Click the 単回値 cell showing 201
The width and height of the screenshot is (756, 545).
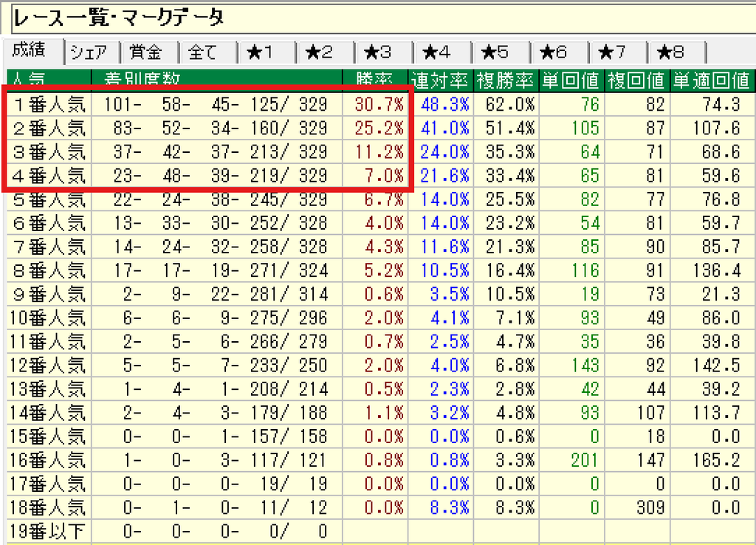571,460
